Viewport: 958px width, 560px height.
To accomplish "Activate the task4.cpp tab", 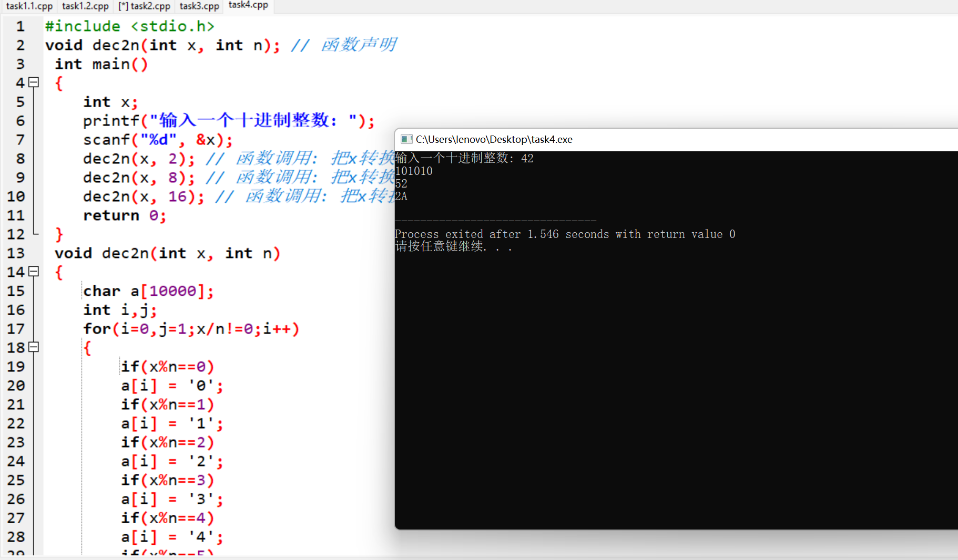I will coord(248,5).
